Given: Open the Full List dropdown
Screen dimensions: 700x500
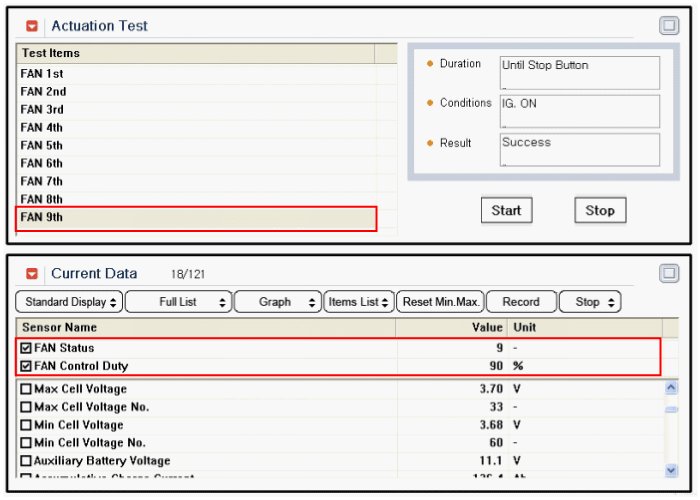Looking at the screenshot, I should [179, 302].
